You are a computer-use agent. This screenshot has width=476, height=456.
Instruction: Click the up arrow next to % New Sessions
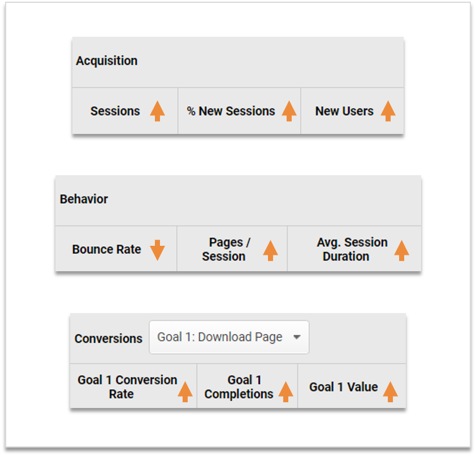point(289,112)
